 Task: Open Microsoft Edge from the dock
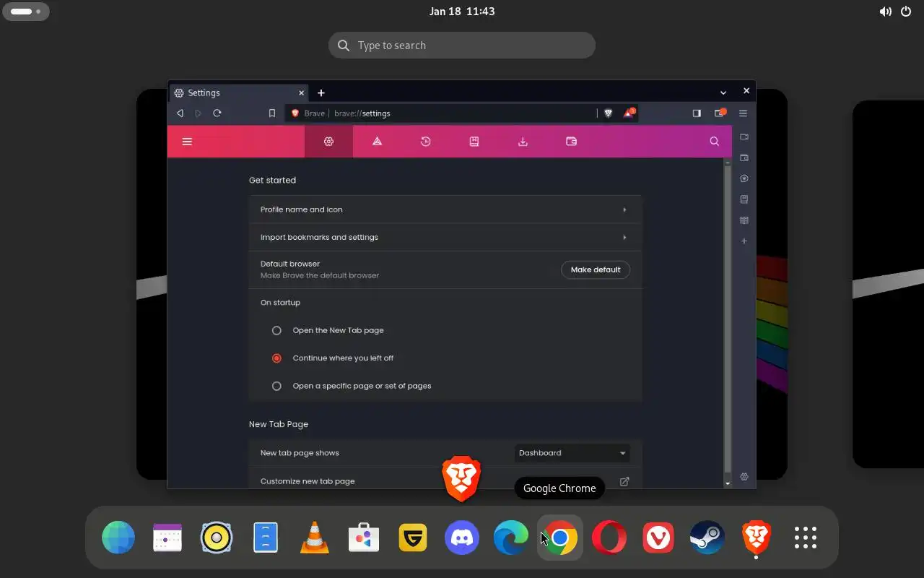pos(511,538)
